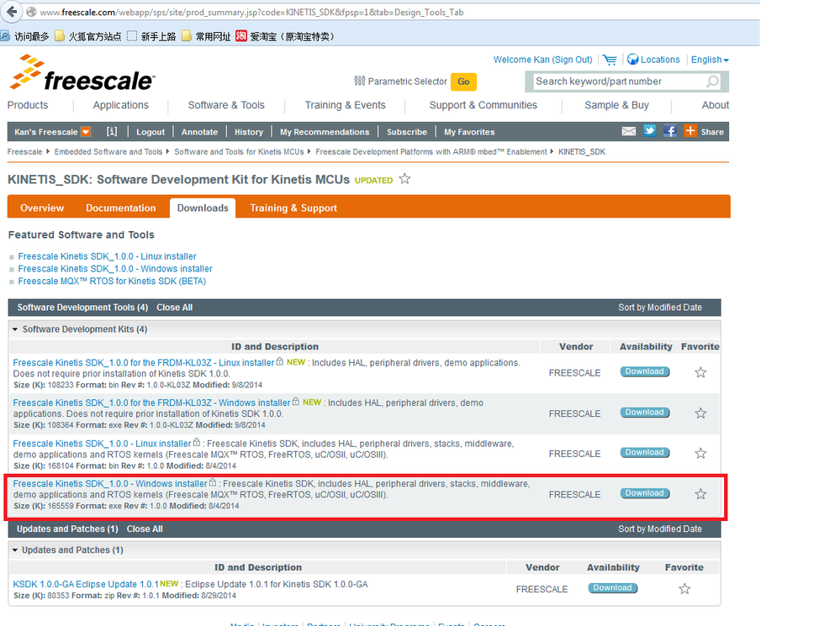Open featured Kinetis SDK Windows installer link

pos(115,269)
